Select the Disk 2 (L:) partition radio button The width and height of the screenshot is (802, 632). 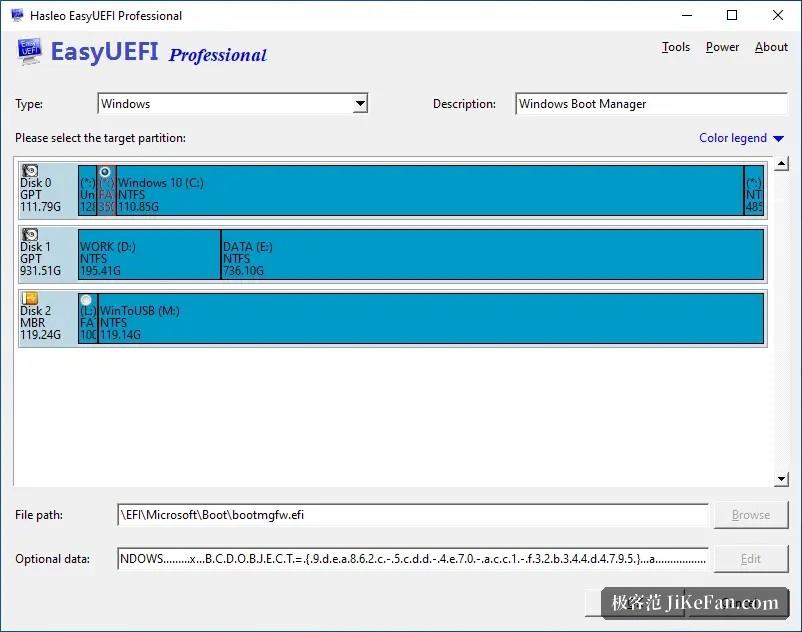86,300
